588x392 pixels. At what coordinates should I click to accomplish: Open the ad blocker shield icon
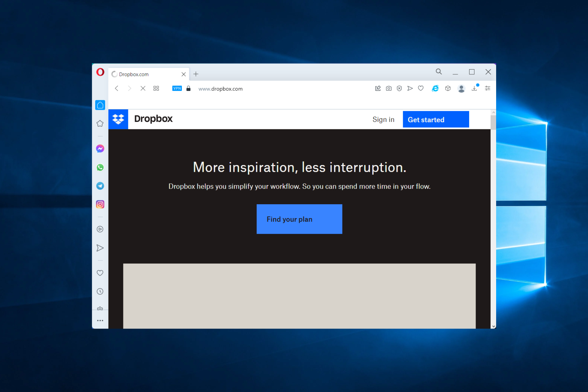click(x=399, y=89)
